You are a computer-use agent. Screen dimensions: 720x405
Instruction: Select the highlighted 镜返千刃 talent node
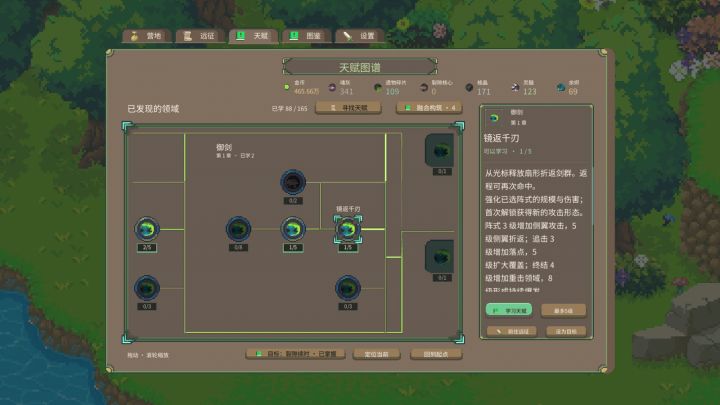[x=348, y=229]
